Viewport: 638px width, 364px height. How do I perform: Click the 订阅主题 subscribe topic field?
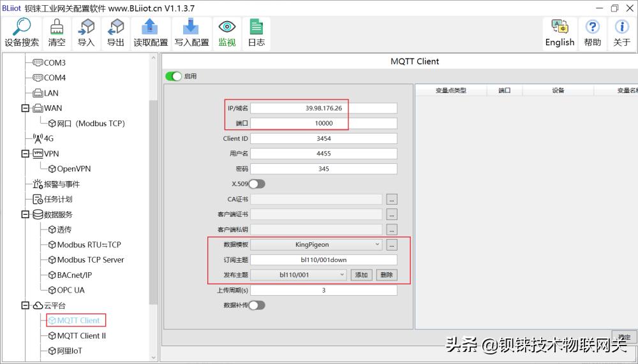(323, 260)
